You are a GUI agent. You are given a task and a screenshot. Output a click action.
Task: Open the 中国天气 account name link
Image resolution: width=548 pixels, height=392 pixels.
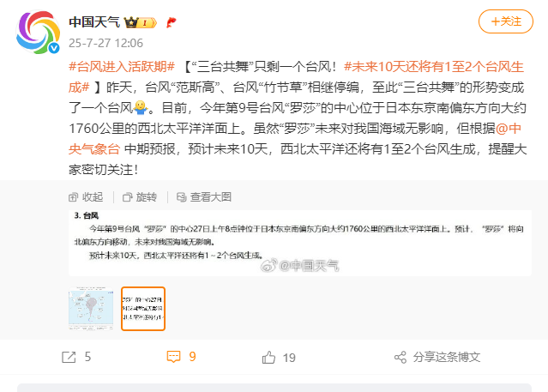[x=94, y=22]
